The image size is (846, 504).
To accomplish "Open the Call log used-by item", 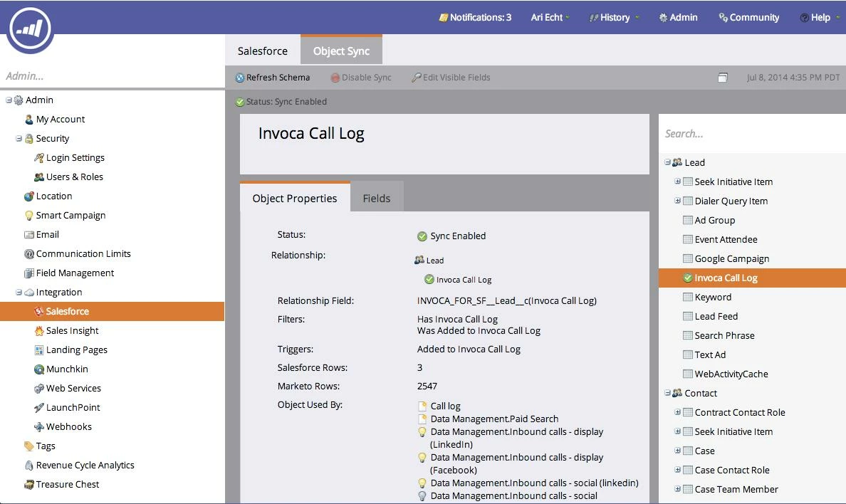I will 439,406.
